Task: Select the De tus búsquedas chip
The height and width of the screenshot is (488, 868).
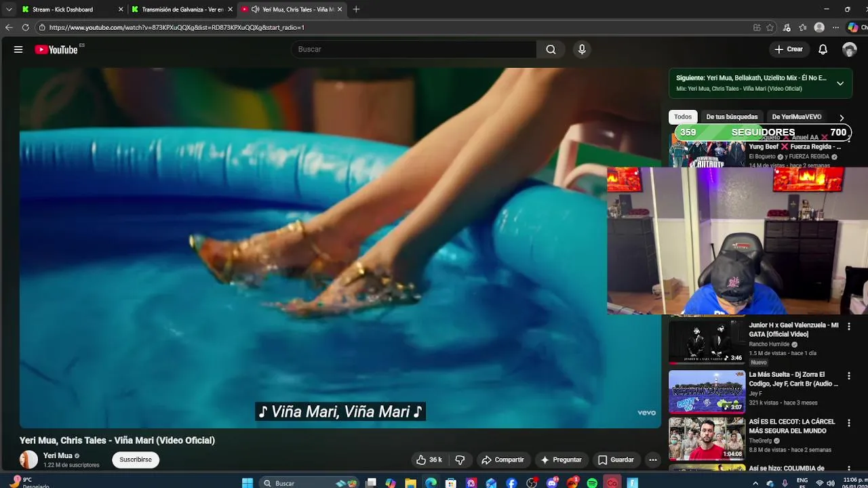Action: pos(732,117)
